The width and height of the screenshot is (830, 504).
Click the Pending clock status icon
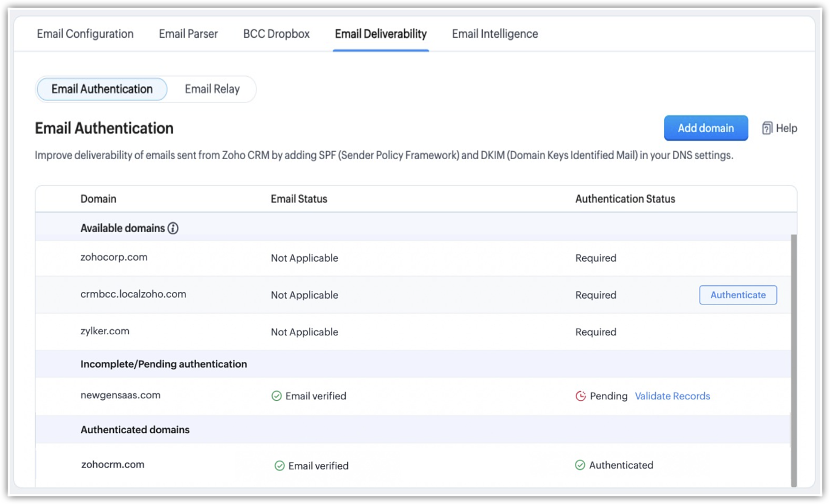point(581,396)
